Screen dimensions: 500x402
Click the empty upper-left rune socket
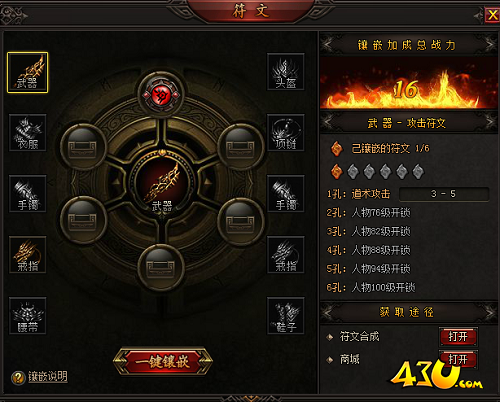click(83, 147)
